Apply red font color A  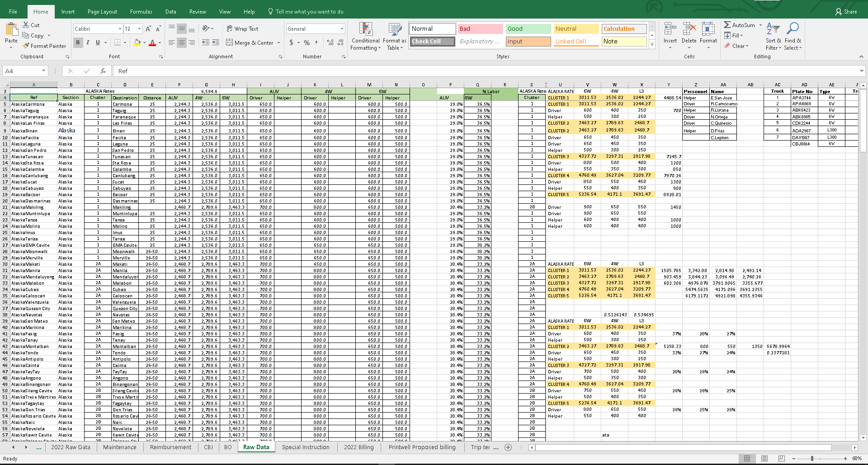click(x=152, y=42)
